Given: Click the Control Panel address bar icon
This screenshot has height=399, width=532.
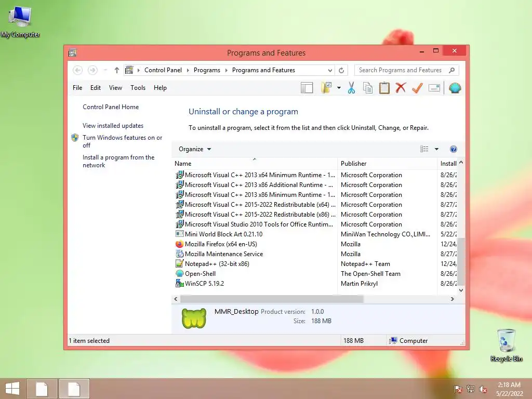Looking at the screenshot, I should (129, 70).
